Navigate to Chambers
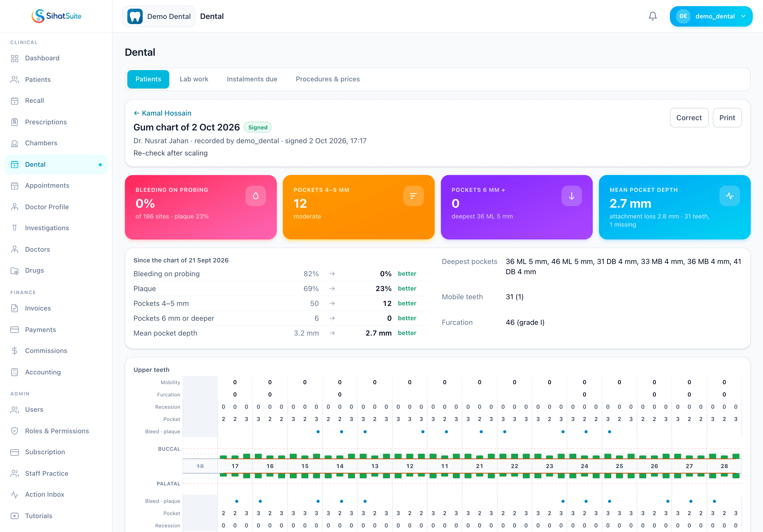 point(56,143)
